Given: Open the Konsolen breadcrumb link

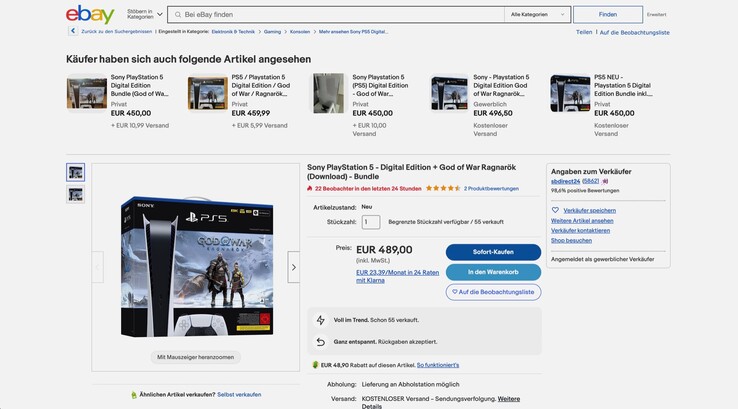Looking at the screenshot, I should point(300,32).
